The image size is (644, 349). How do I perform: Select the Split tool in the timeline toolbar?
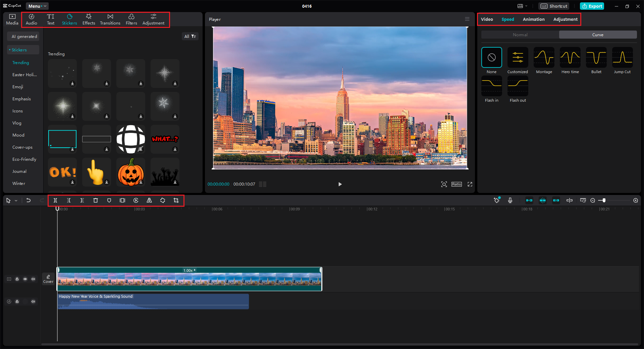coord(55,200)
